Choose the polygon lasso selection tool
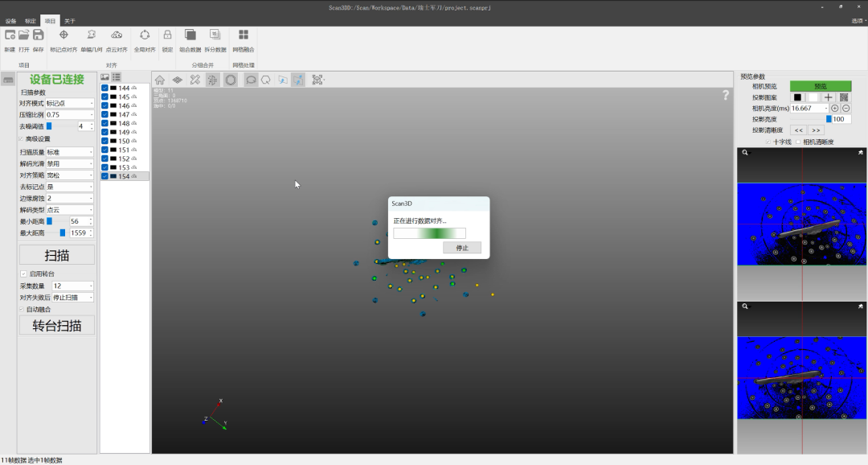This screenshot has height=465, width=868. [x=266, y=80]
